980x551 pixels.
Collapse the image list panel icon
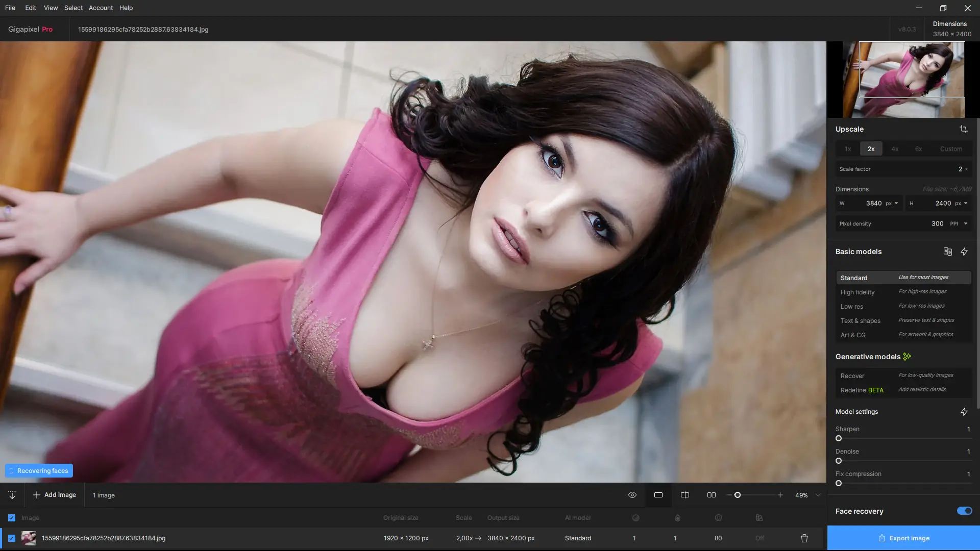[12, 495]
